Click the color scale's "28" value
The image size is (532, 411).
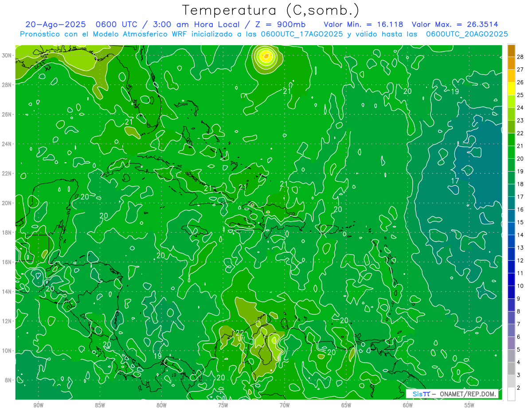tap(520, 57)
